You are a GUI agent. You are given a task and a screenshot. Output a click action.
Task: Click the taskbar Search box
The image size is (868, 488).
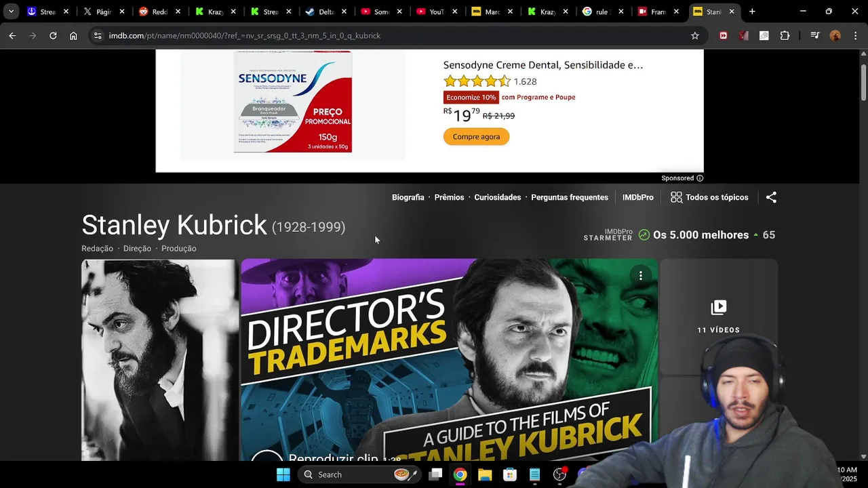[359, 474]
